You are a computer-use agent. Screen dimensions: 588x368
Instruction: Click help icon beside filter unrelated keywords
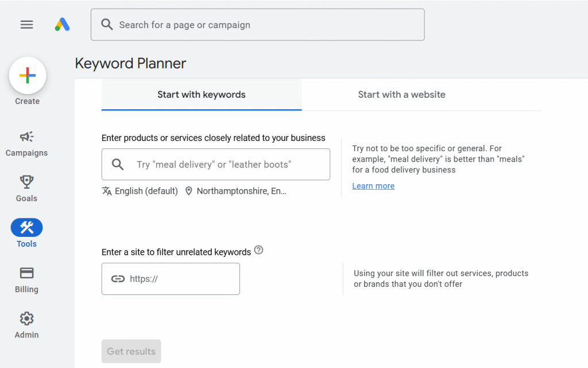(x=258, y=250)
